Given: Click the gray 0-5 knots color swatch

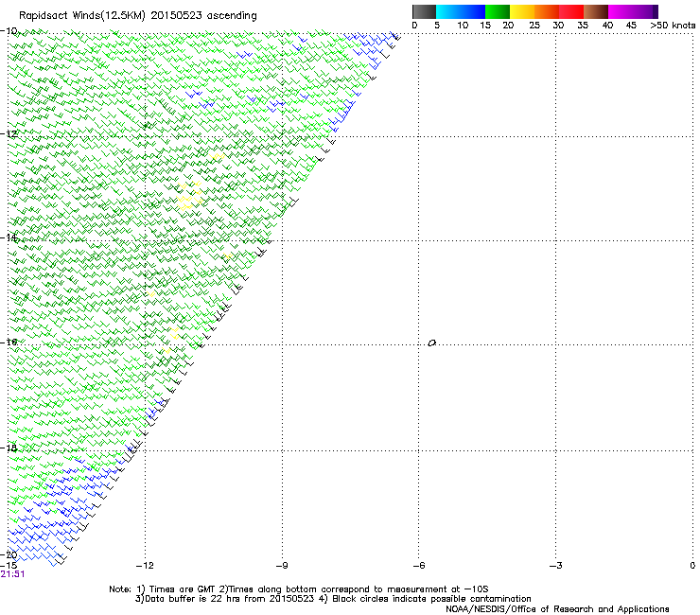Looking at the screenshot, I should tap(424, 11).
